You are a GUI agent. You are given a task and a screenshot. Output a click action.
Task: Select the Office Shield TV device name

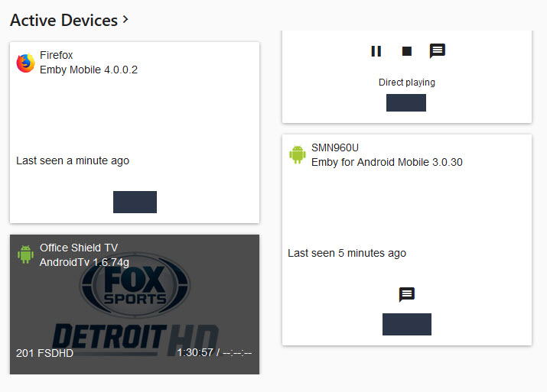(79, 248)
